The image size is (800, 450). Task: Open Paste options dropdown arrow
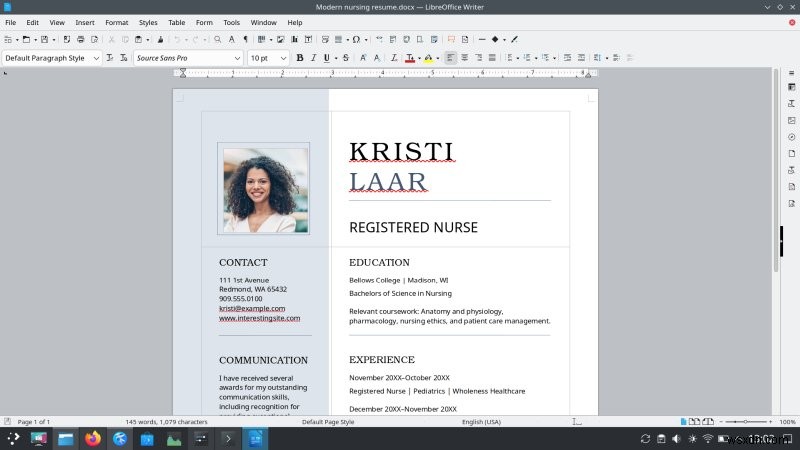point(147,39)
